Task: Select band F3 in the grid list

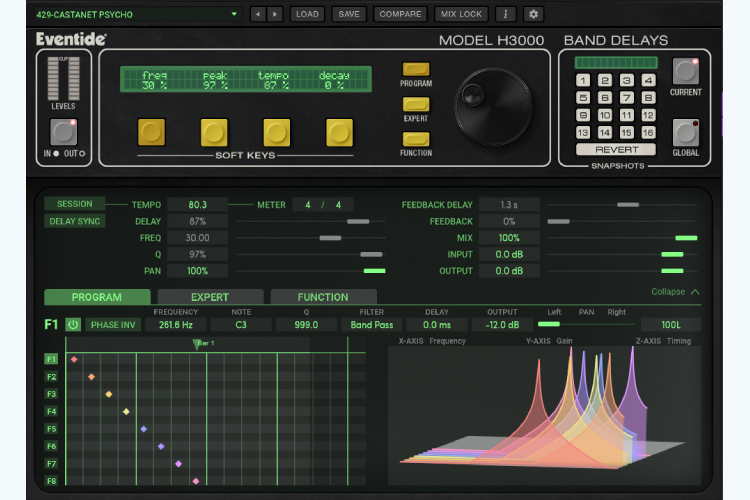Action: coord(51,394)
